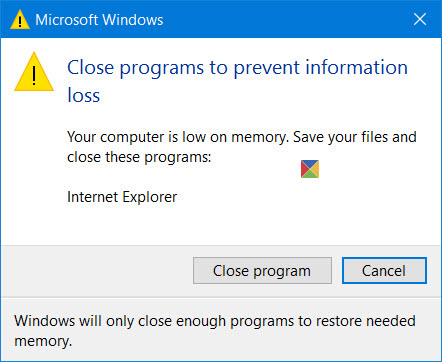Click the word Windows in the footer note
This screenshot has width=442, height=362.
pos(44,321)
